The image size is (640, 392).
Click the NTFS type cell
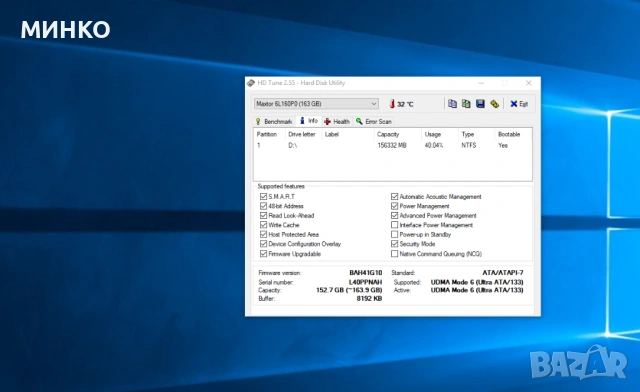[x=469, y=145]
